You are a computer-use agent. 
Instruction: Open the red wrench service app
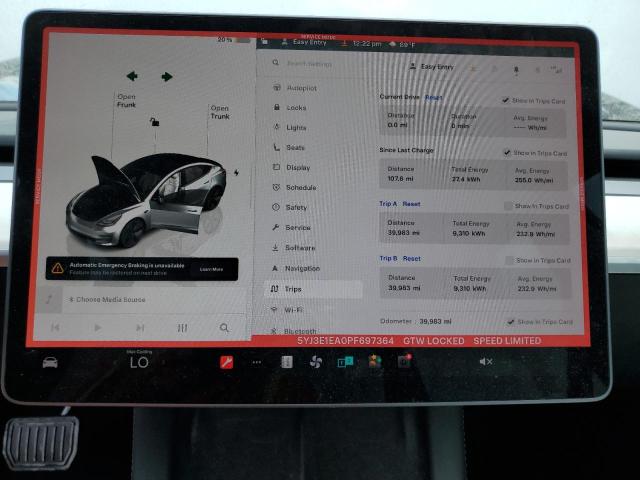pos(227,362)
